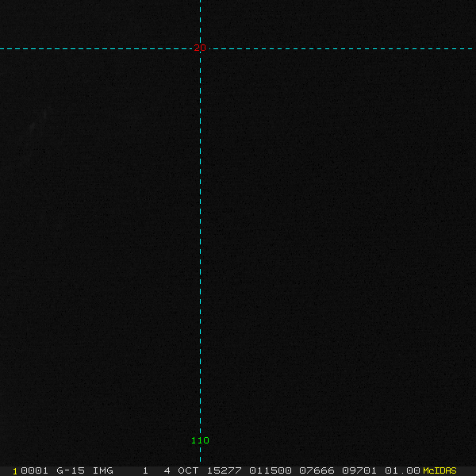
Task: Click the day number 4 before OCT
Action: tap(167, 470)
